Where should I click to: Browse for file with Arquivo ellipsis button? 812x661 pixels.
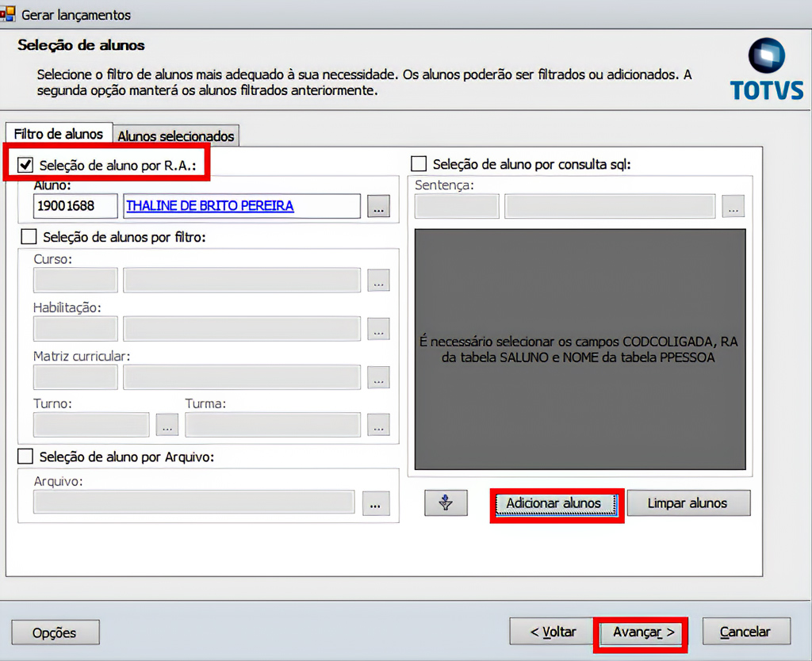pyautogui.click(x=376, y=503)
